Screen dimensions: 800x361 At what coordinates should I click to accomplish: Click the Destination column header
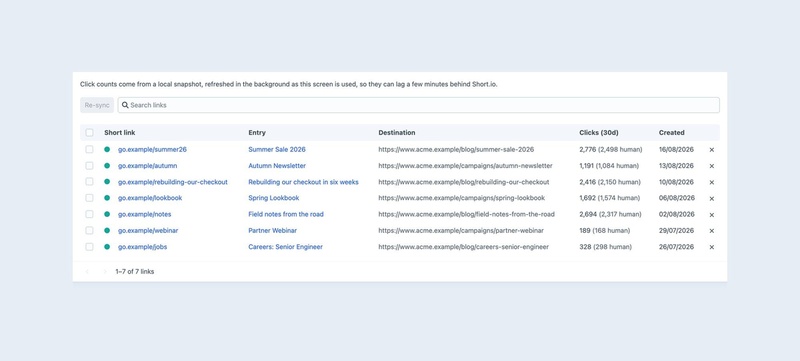[x=397, y=133]
